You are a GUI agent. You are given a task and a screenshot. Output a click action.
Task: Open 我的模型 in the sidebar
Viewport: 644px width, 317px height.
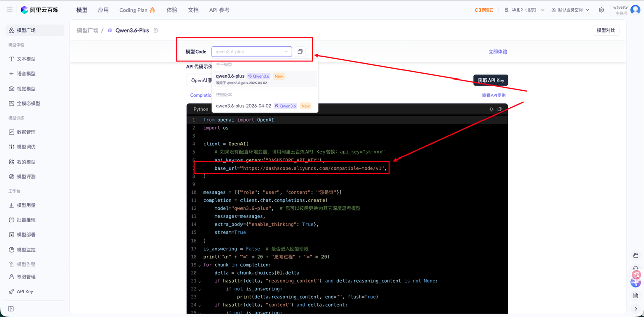coord(35,162)
